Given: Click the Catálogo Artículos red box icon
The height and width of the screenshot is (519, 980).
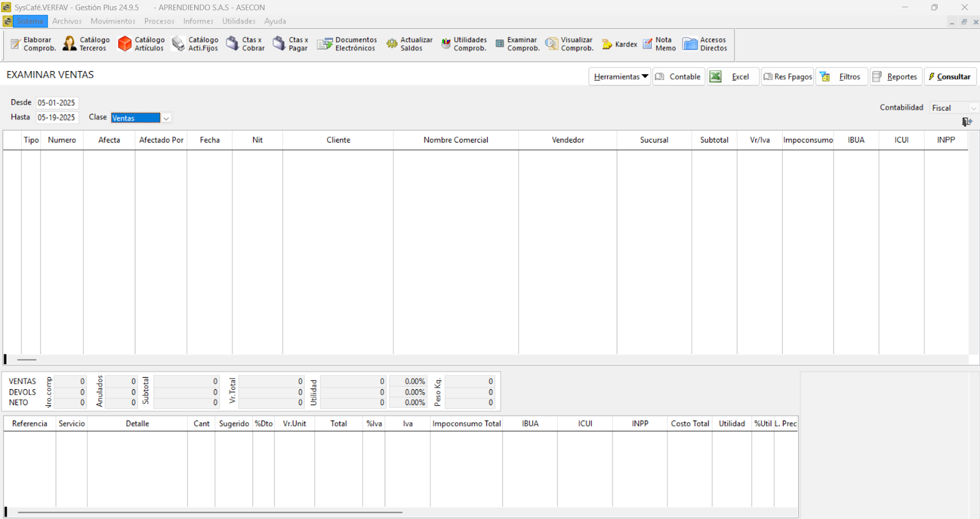Looking at the screenshot, I should click(125, 44).
